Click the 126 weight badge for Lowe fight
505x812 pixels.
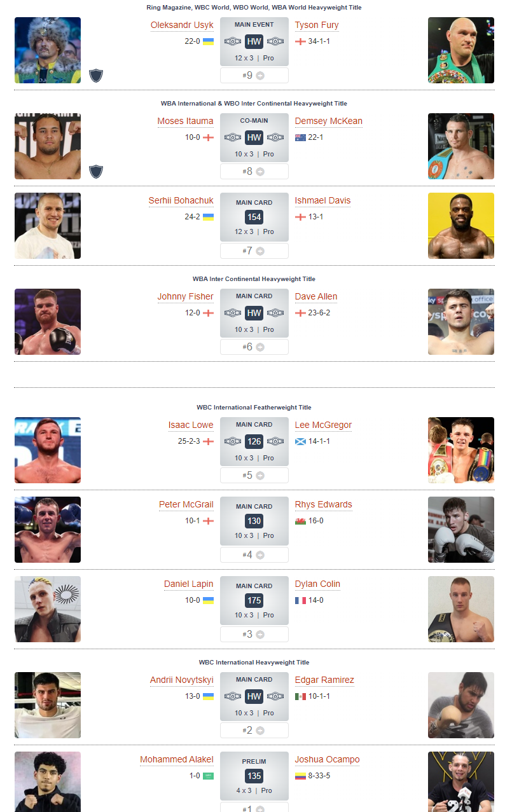coord(254,441)
